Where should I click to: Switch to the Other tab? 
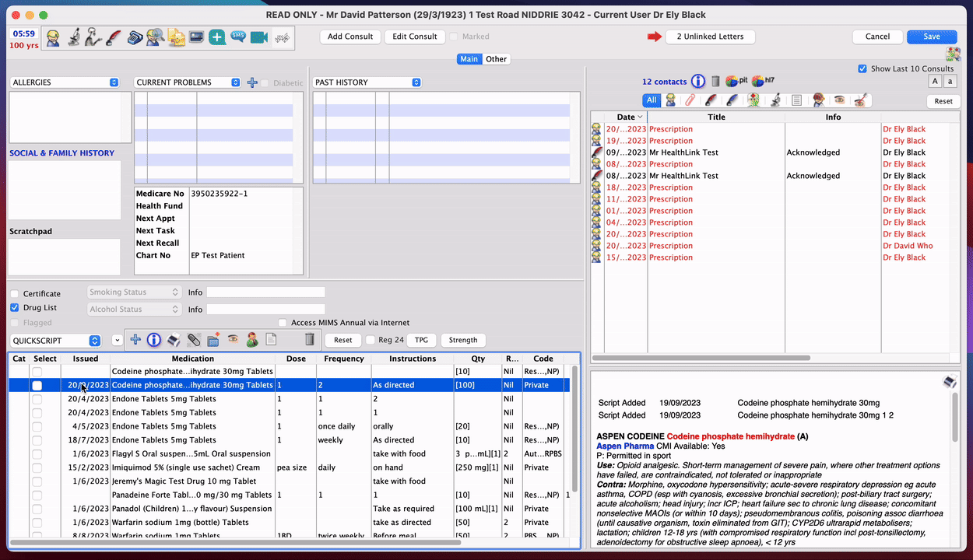[x=496, y=58]
